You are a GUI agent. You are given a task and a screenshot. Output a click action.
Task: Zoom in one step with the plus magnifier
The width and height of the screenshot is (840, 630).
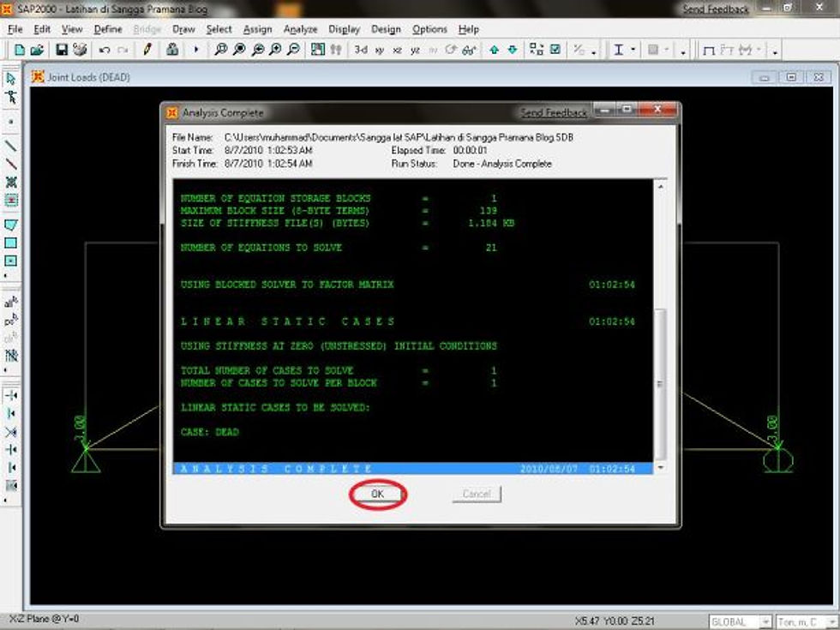pos(275,50)
